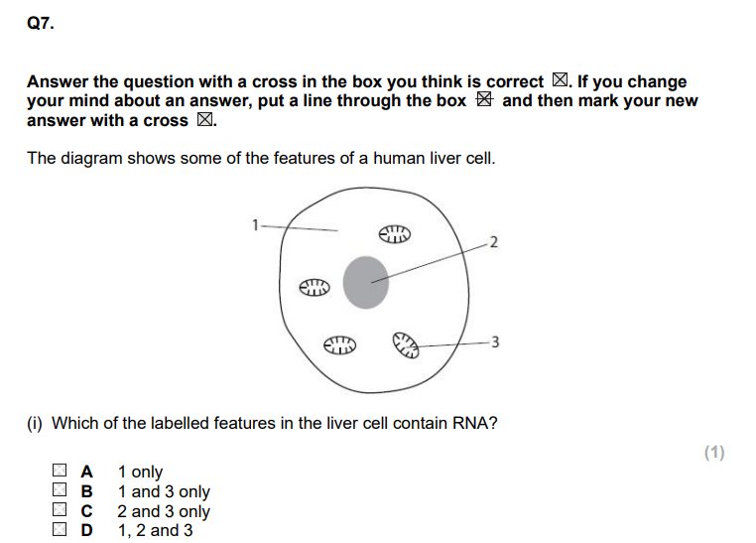
Task: Tick the checkbox for answer B
Action: tap(60, 490)
